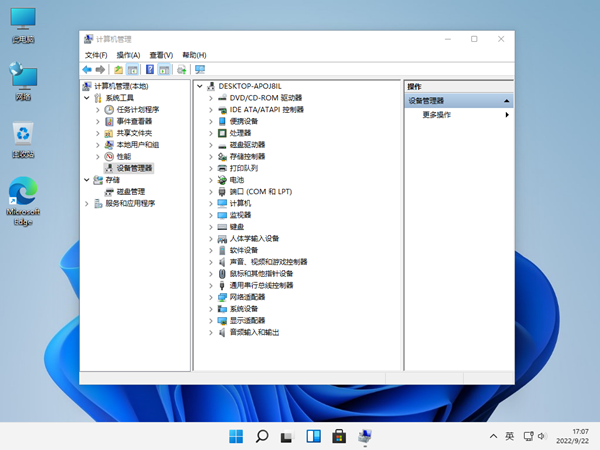
Task: Expand the 服务和应用程序 node arrow
Action: click(87, 204)
